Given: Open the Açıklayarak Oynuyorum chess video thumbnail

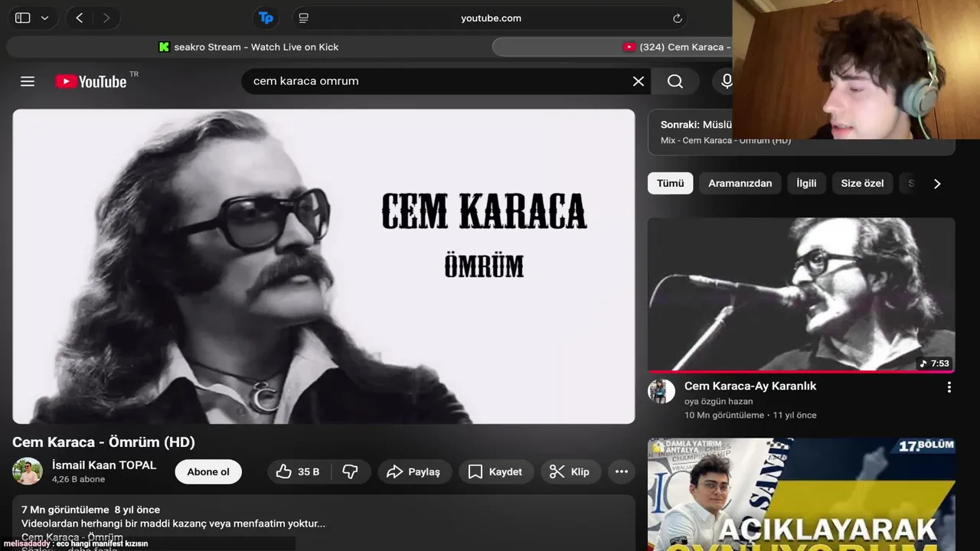Looking at the screenshot, I should tap(801, 494).
